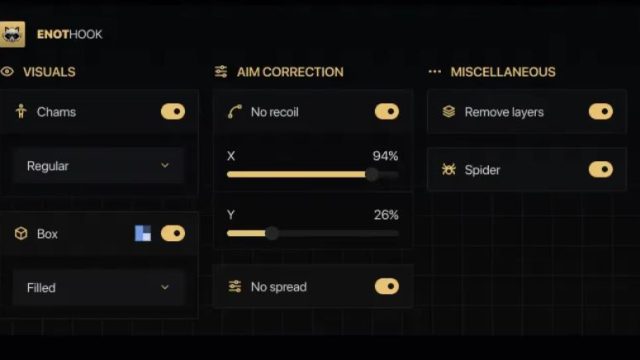Image resolution: width=640 pixels, height=360 pixels.
Task: Click the chevron in the Regular dropdown
Action: click(x=165, y=165)
